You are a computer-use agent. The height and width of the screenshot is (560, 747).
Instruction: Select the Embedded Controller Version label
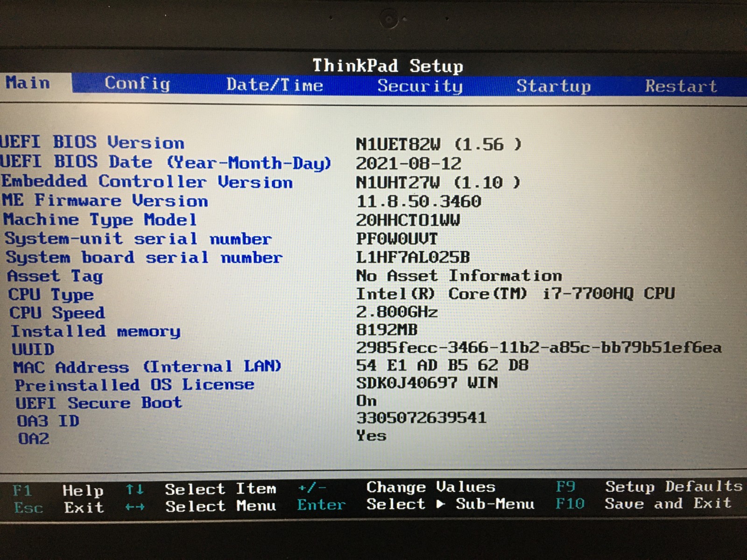[x=147, y=182]
